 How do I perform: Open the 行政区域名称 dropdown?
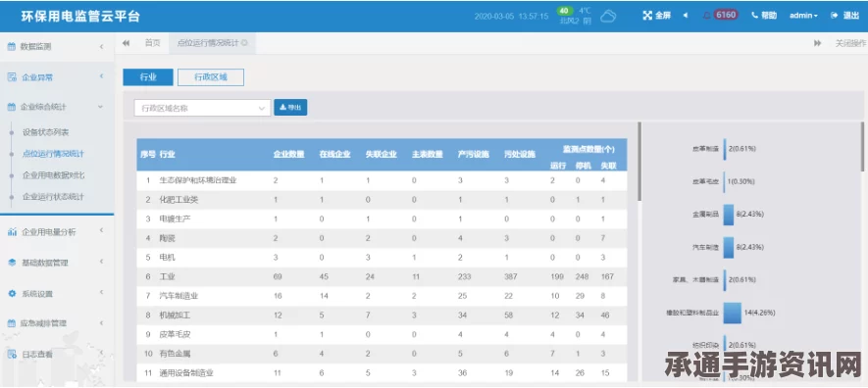pos(203,108)
